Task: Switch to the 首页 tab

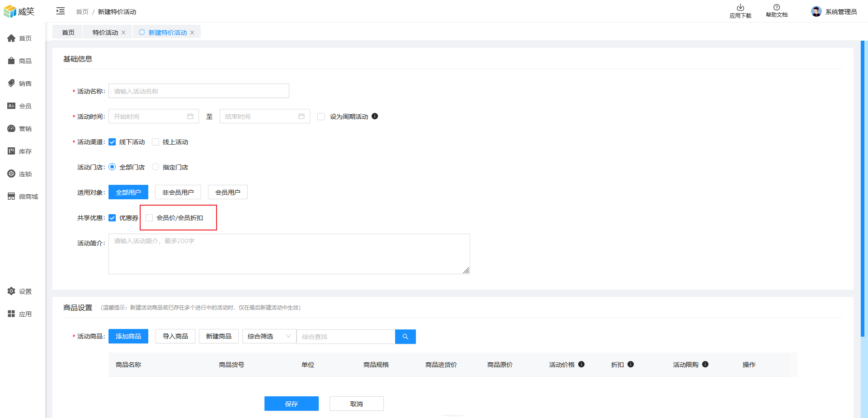Action: pos(68,33)
